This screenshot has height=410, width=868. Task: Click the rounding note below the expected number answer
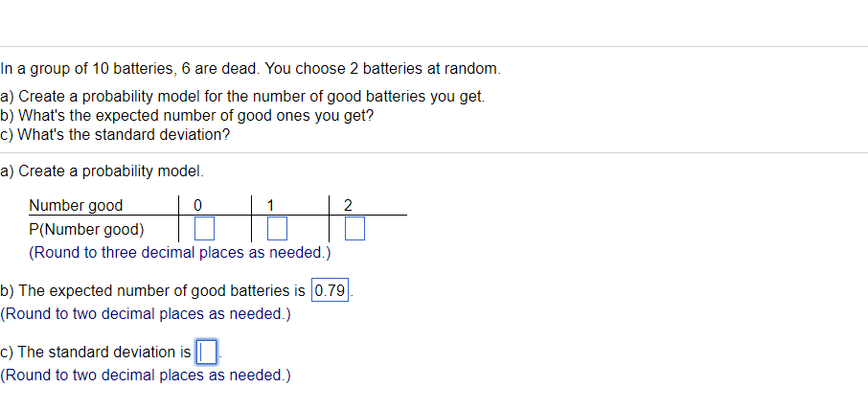[x=146, y=314]
